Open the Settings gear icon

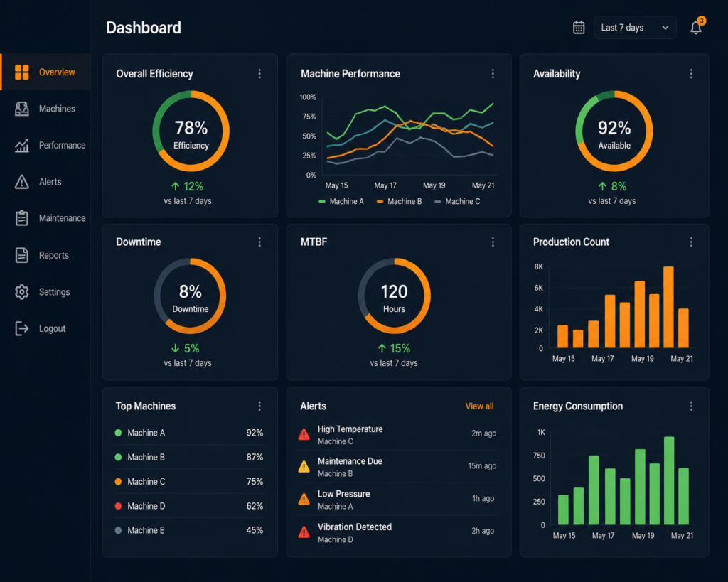[22, 292]
